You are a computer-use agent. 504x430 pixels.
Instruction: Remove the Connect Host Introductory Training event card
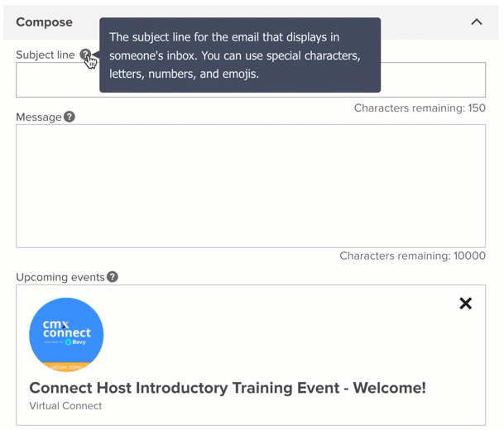[x=465, y=303]
